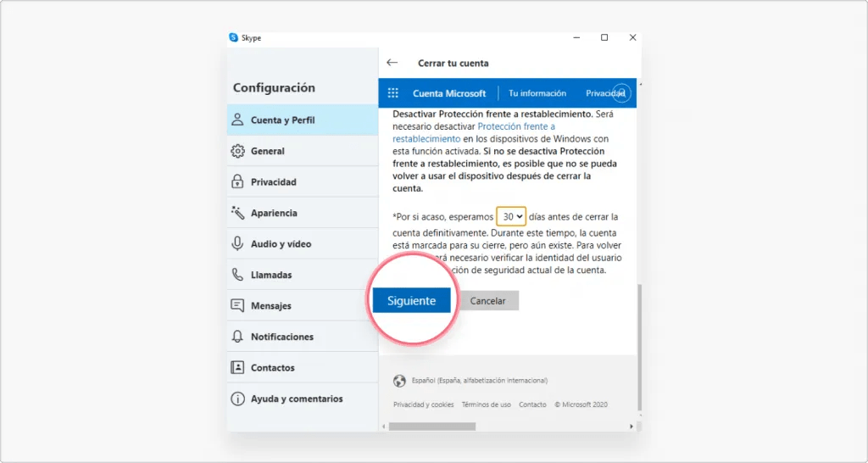Click Español language selector text

(x=480, y=381)
